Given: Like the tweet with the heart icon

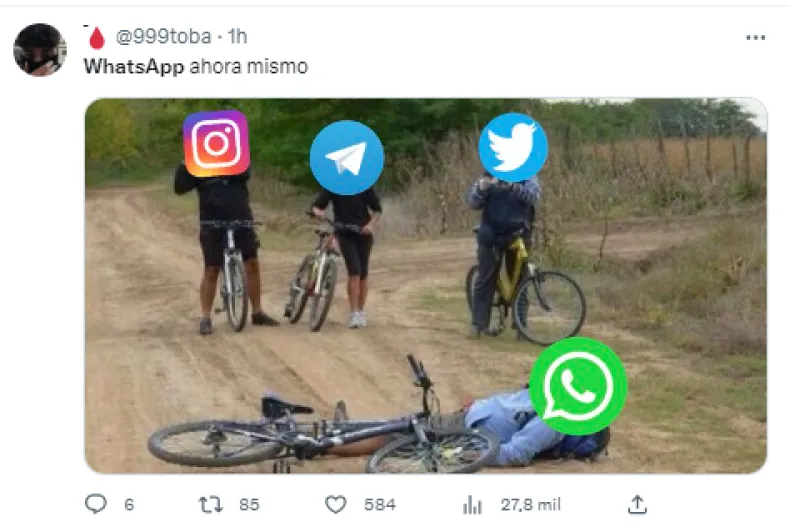Looking at the screenshot, I should click(336, 504).
